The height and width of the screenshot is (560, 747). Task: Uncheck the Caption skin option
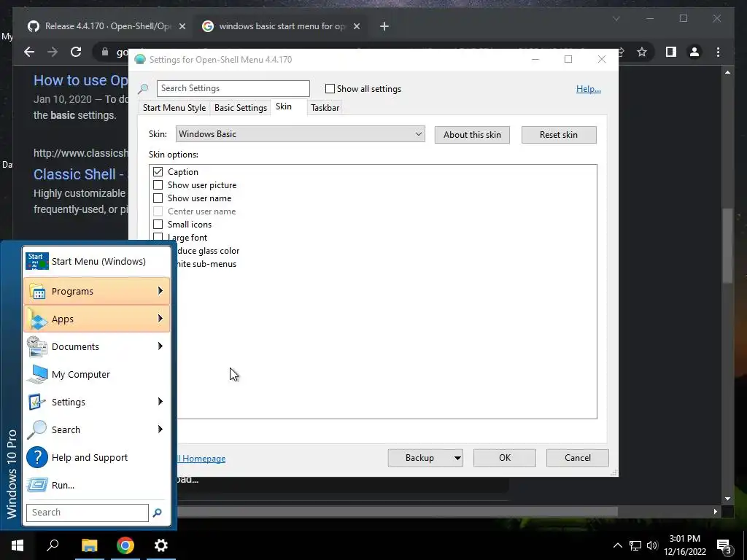click(x=158, y=171)
